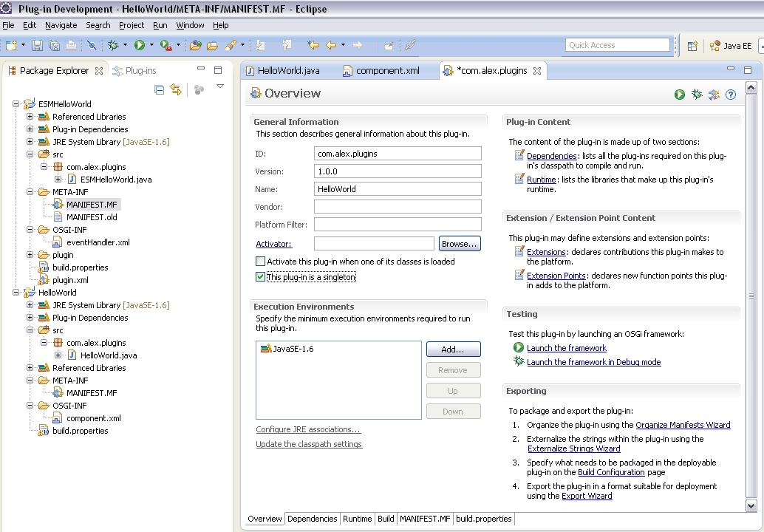The width and height of the screenshot is (764, 532).
Task: Click the Version field showing 1.0.0
Action: tap(398, 171)
